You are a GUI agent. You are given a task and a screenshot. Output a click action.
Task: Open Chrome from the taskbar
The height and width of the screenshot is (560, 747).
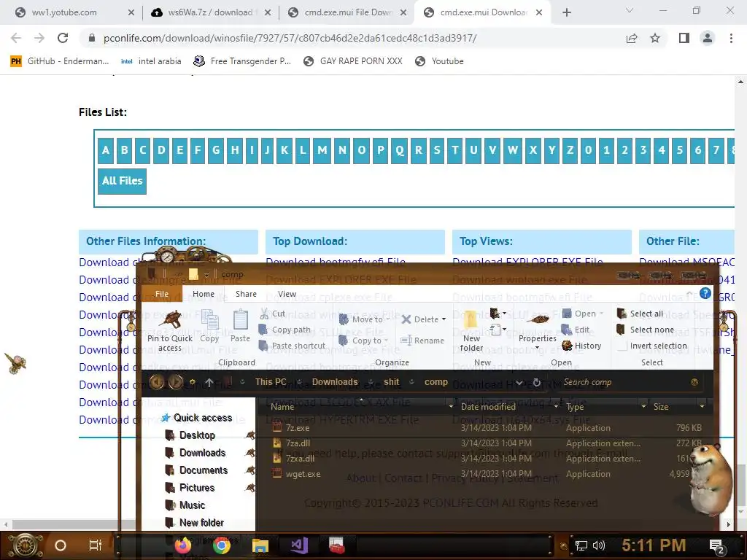click(222, 545)
